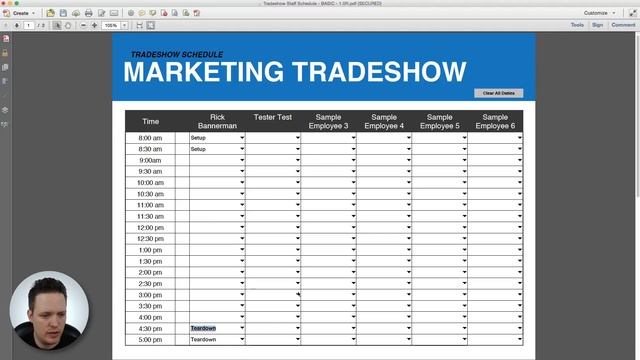Viewport: 640px width, 360px height.
Task: Click the 8:00 am time cell
Action: (x=150, y=138)
